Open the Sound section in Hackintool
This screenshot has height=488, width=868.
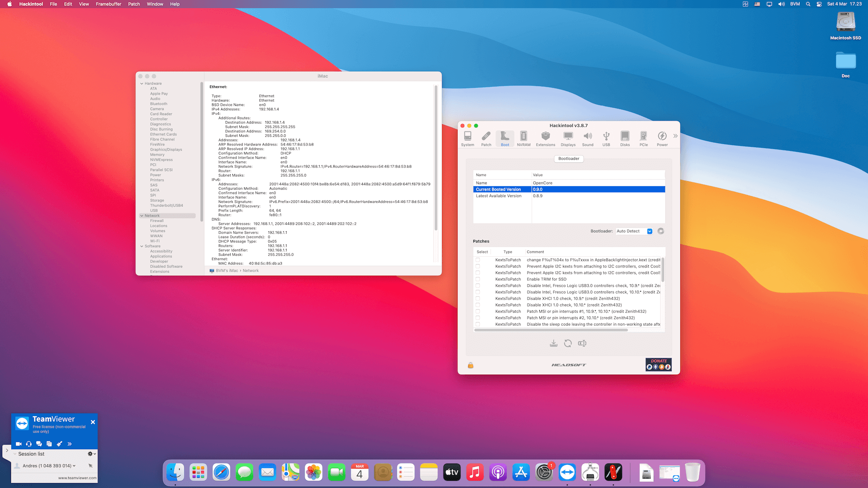coord(588,139)
